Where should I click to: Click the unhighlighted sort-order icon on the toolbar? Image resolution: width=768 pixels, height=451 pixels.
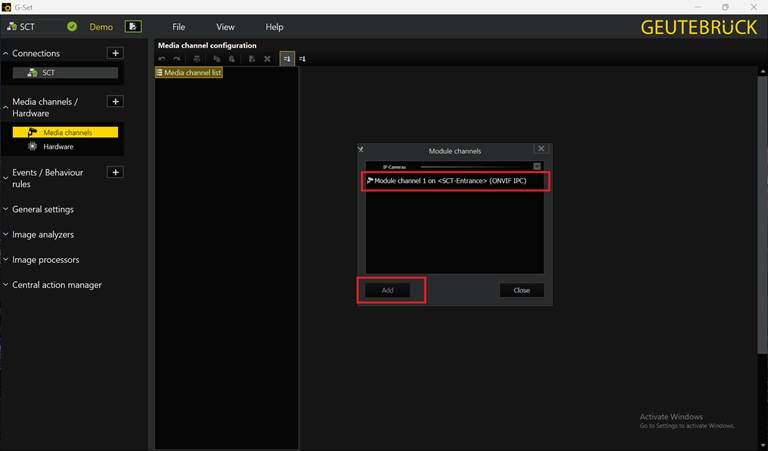point(302,59)
